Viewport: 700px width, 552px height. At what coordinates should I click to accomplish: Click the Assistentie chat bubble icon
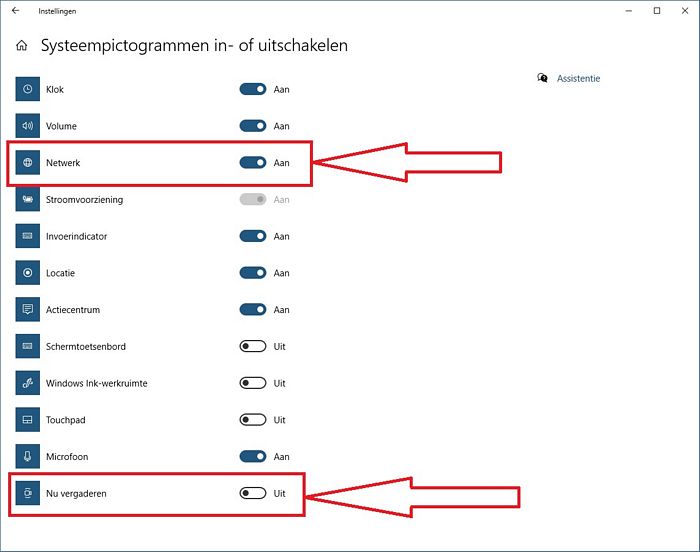pyautogui.click(x=542, y=78)
